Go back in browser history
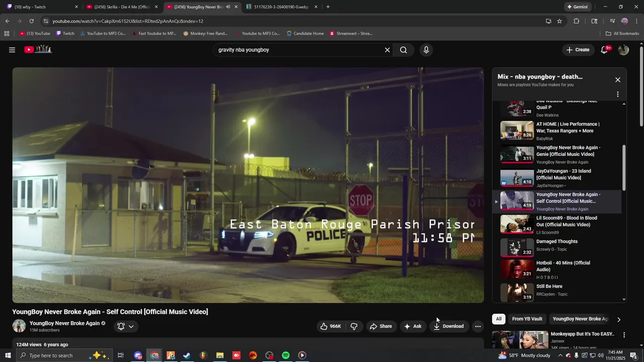This screenshot has width=644, height=362. coord(7,21)
